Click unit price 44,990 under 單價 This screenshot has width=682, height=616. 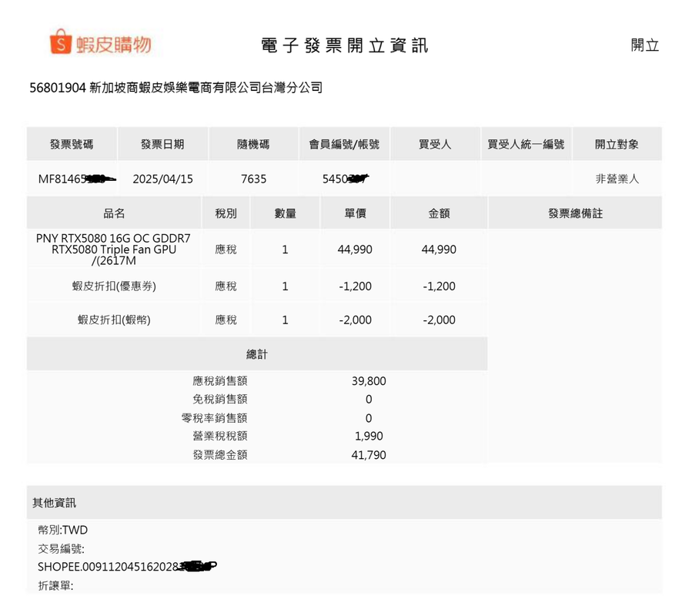tap(355, 249)
